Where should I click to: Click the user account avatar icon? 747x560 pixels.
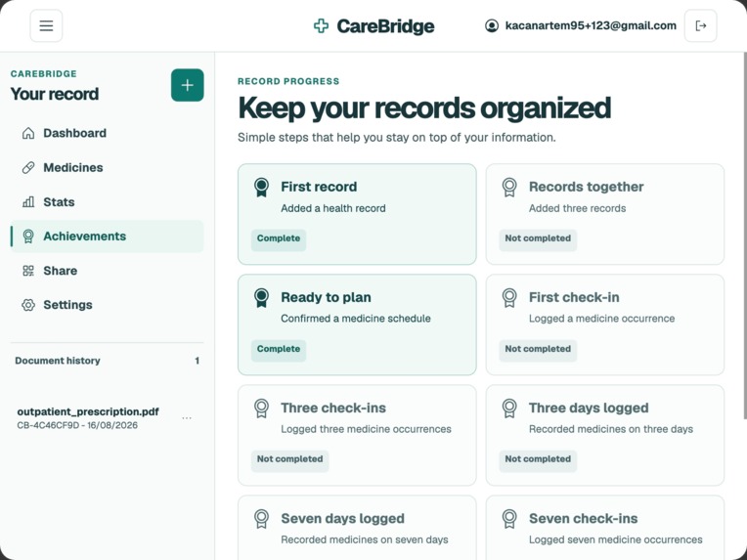tap(492, 25)
